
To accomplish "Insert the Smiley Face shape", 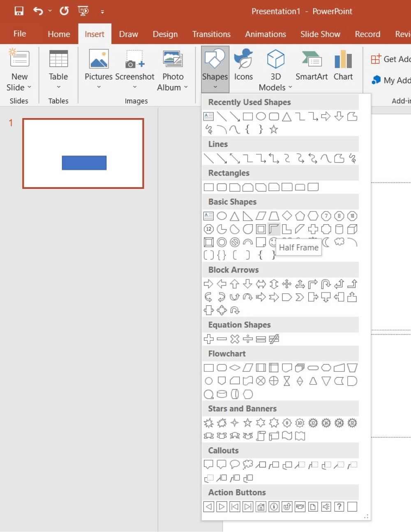I will pyautogui.click(x=274, y=242).
